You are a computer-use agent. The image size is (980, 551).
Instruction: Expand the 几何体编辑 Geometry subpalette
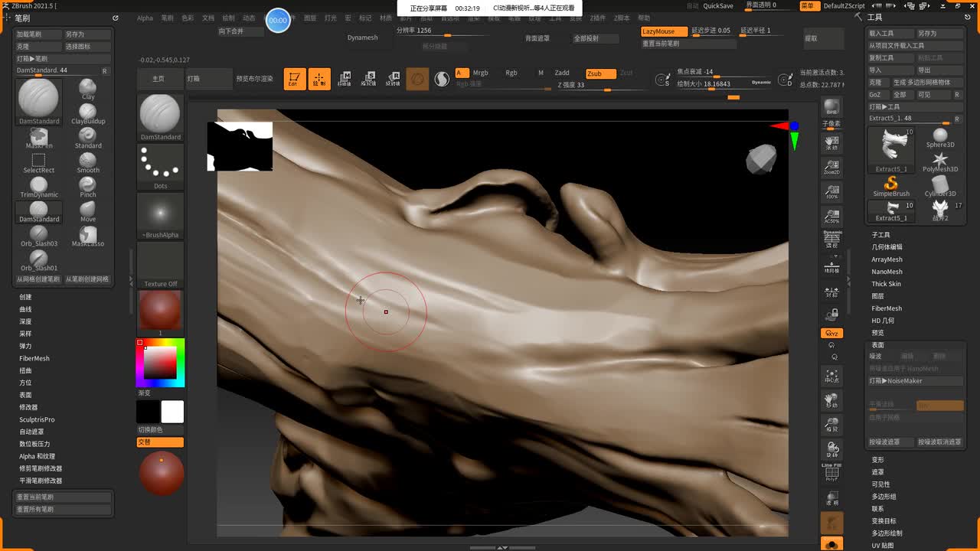[x=887, y=247]
